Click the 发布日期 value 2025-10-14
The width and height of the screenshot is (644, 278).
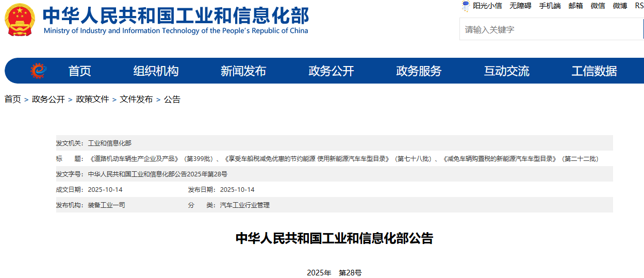(x=237, y=189)
